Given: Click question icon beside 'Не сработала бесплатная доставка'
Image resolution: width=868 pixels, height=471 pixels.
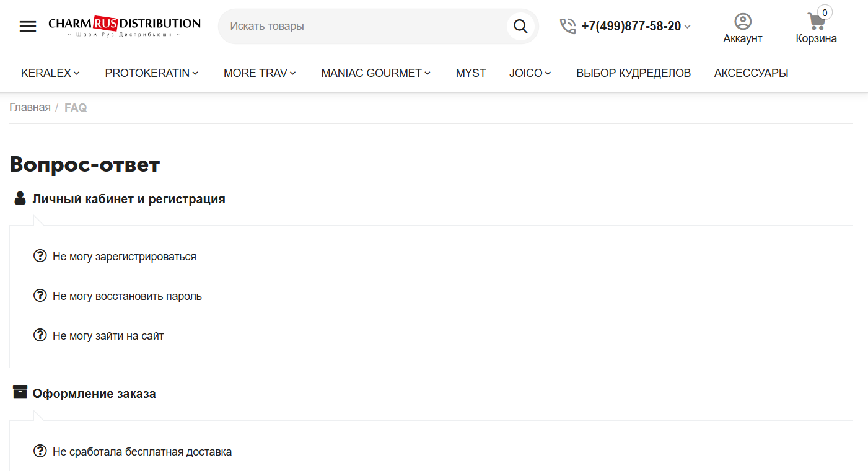Looking at the screenshot, I should (40, 451).
